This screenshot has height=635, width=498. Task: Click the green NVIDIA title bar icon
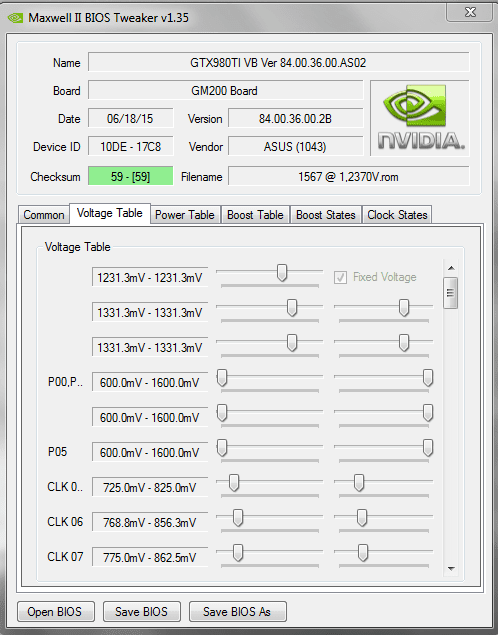coord(15,18)
